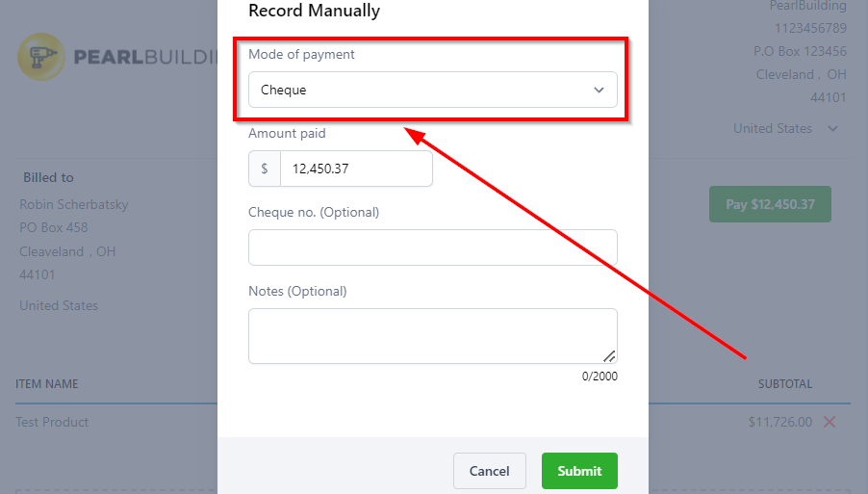868x494 pixels.
Task: Remove Test Product using the red X
Action: point(830,422)
